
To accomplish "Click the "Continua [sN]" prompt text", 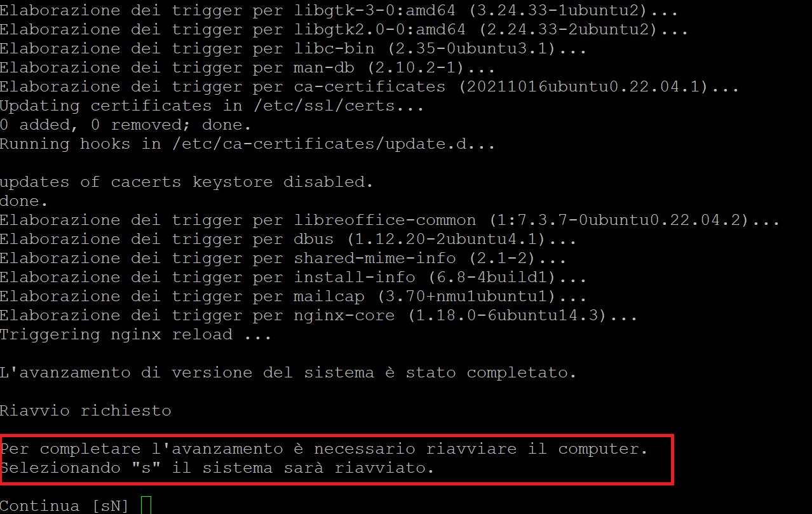I will click(64, 506).
